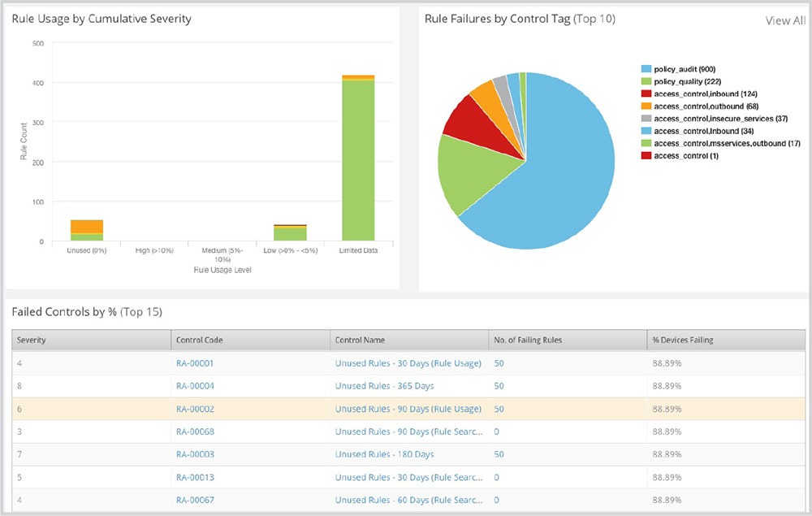Screen dimensions: 812x516
Task: Click the Rule Usage by Cumulative Severity title
Action: pyautogui.click(x=101, y=20)
